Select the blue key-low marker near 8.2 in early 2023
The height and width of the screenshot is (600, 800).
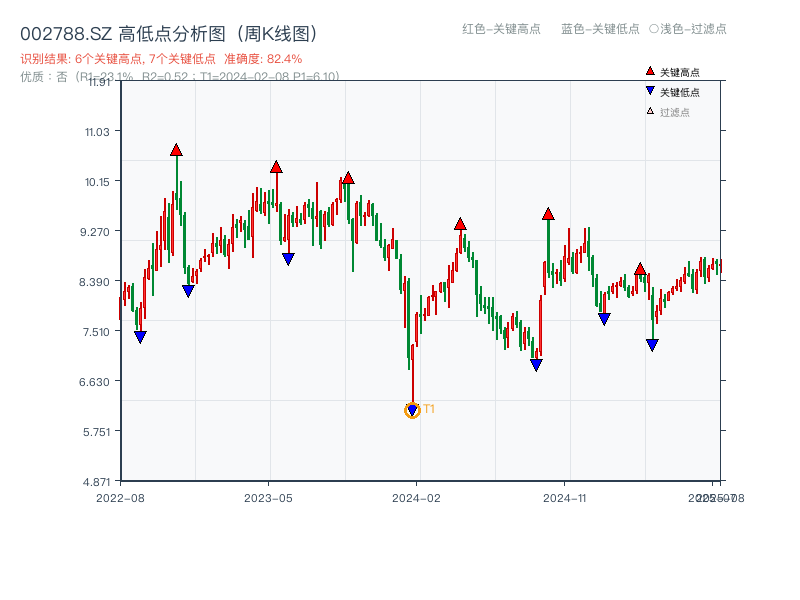tap(188, 291)
